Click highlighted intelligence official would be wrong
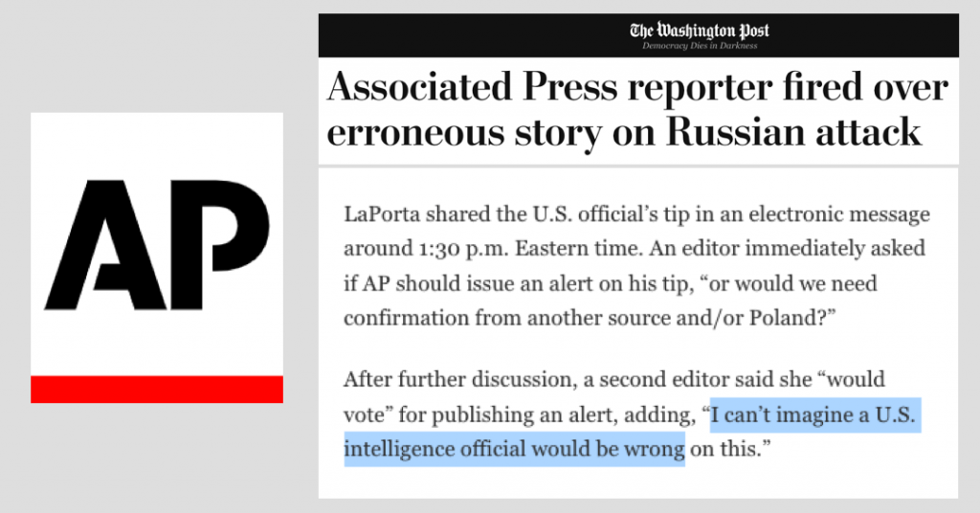This screenshot has width=980, height=513. pos(515,449)
